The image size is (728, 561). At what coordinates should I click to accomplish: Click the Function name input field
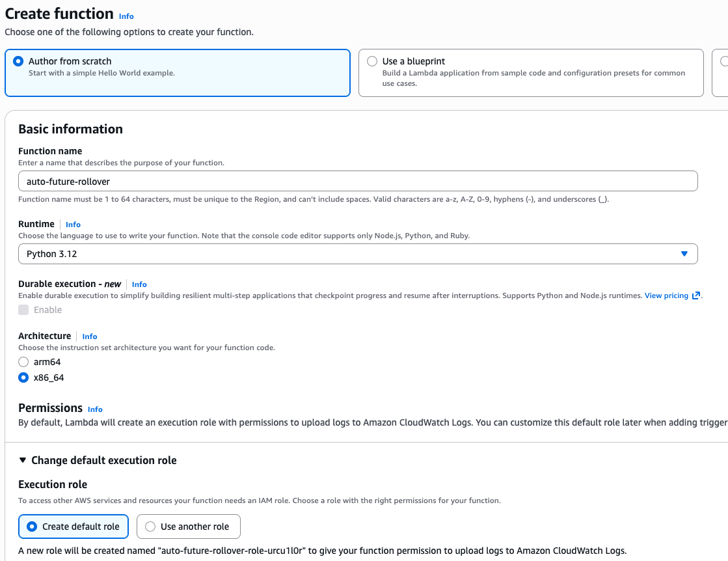click(358, 181)
